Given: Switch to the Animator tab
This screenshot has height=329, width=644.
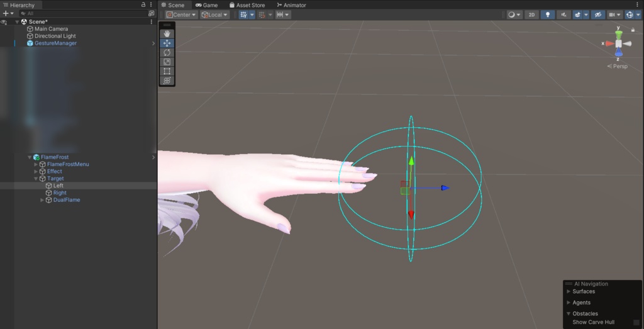Looking at the screenshot, I should (291, 5).
